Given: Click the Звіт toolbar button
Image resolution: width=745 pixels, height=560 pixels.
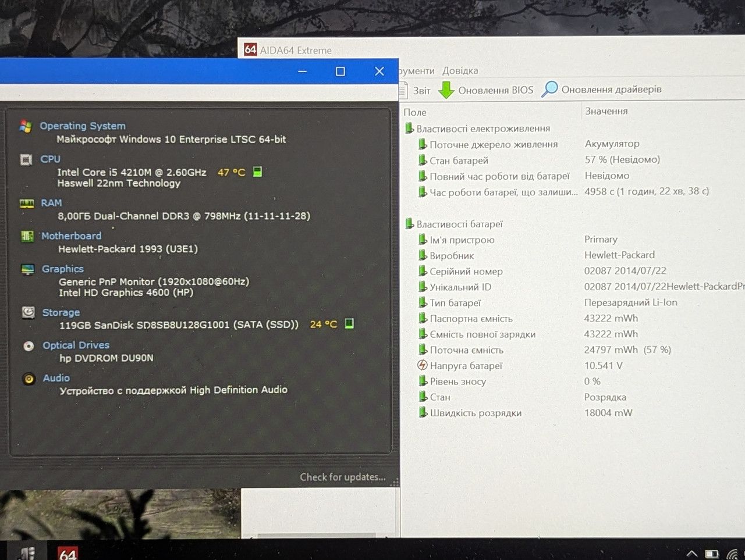Looking at the screenshot, I should click(415, 90).
